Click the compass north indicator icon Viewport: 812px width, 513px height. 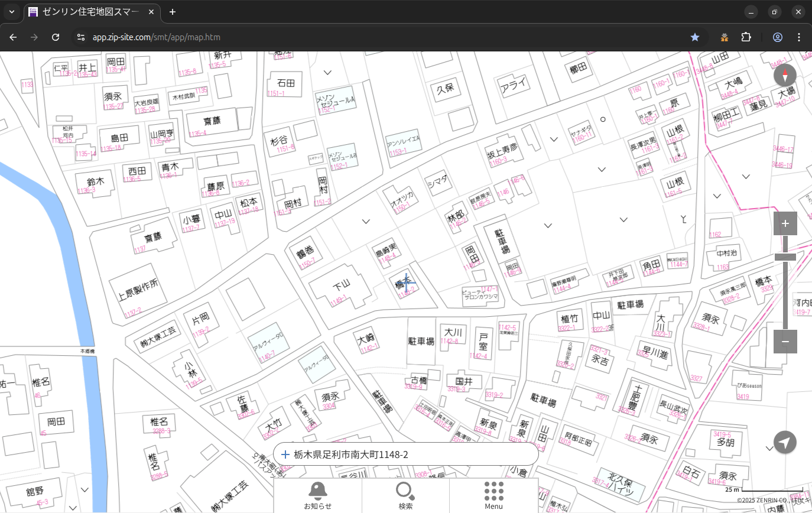tap(785, 76)
